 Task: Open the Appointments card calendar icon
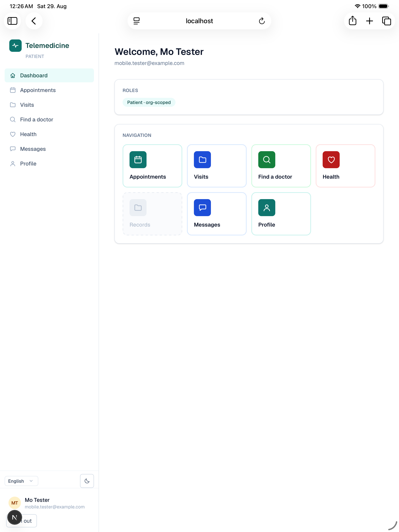pos(138,160)
